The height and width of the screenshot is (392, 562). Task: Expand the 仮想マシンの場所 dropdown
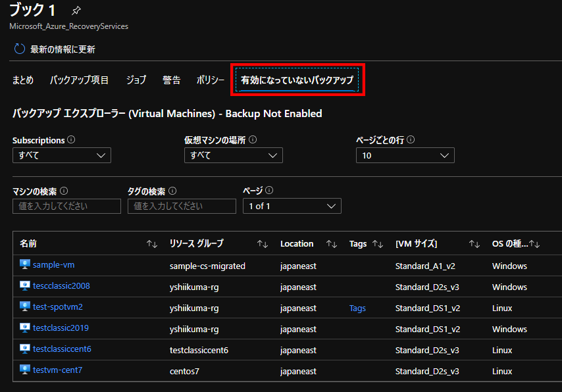[x=233, y=155]
